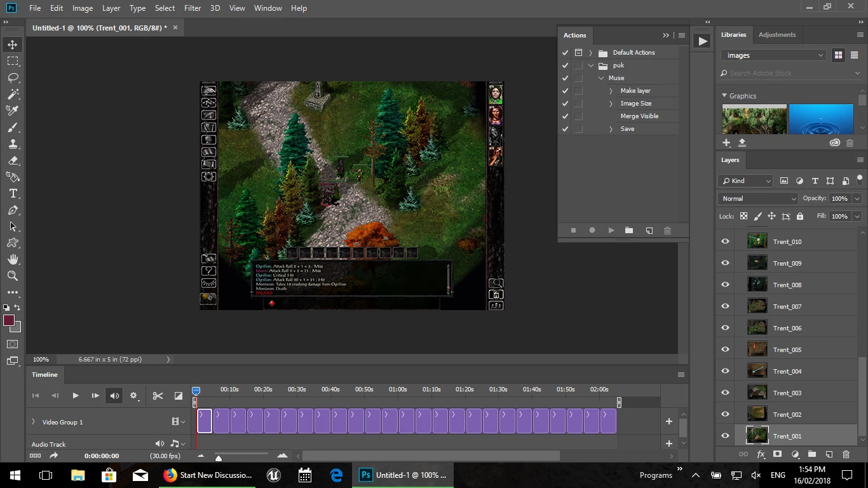Hide the Trent_010 layer
This screenshot has width=868, height=488.
click(x=725, y=241)
